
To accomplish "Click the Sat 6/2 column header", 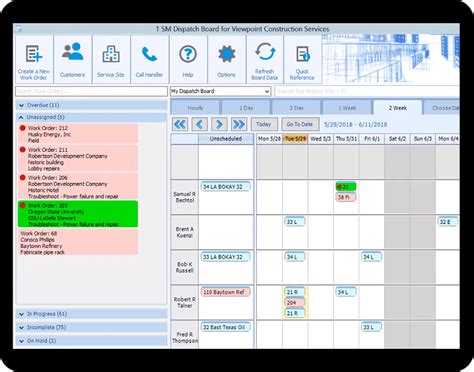I will [397, 139].
